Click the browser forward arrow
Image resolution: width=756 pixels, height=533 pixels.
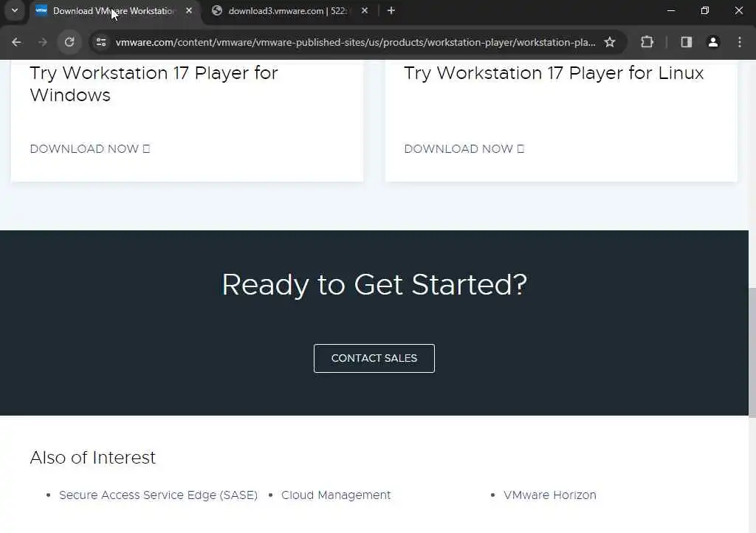pyautogui.click(x=43, y=42)
